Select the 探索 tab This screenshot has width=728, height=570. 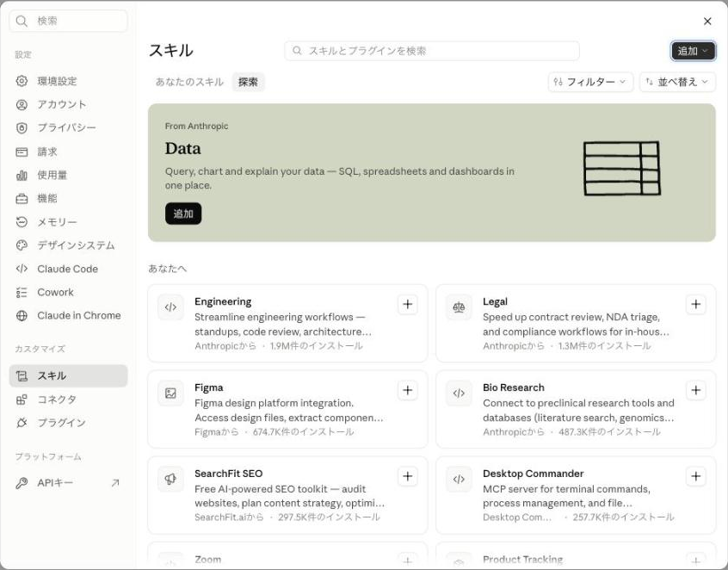tap(248, 82)
